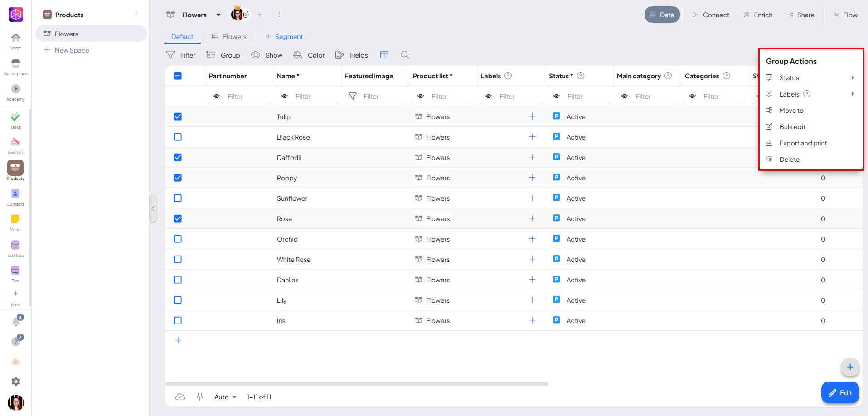Toggle the select-all header checkbox
868x416 pixels.
178,76
